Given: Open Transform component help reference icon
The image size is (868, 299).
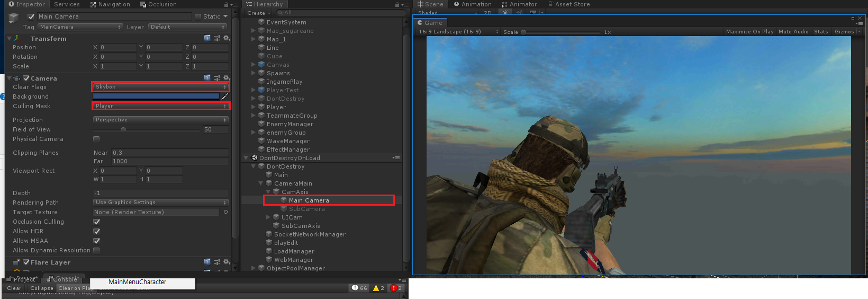Looking at the screenshot, I should (x=207, y=38).
